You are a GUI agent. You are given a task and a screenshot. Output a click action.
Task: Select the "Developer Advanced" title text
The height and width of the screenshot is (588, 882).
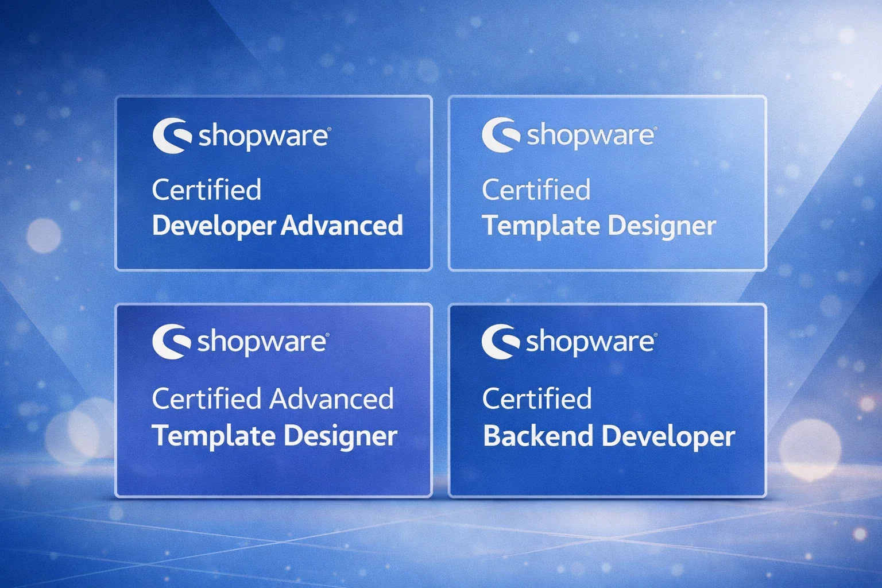(x=277, y=226)
